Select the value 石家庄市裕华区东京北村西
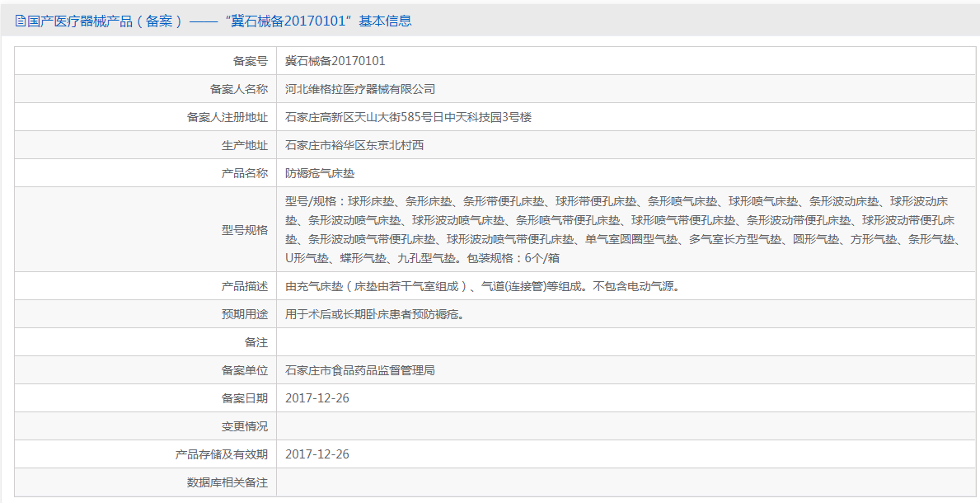Screen dimensions: 980x503 pos(354,145)
